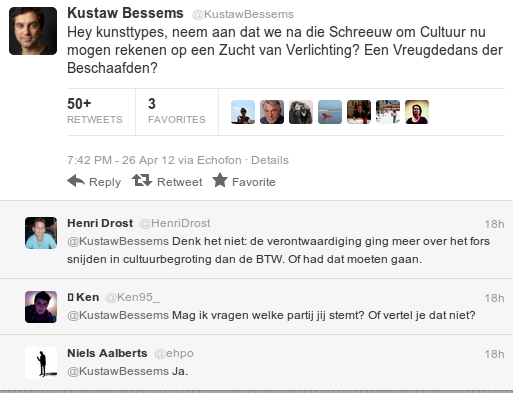Open the @ehpo handle link
513x393 pixels.
click(174, 353)
